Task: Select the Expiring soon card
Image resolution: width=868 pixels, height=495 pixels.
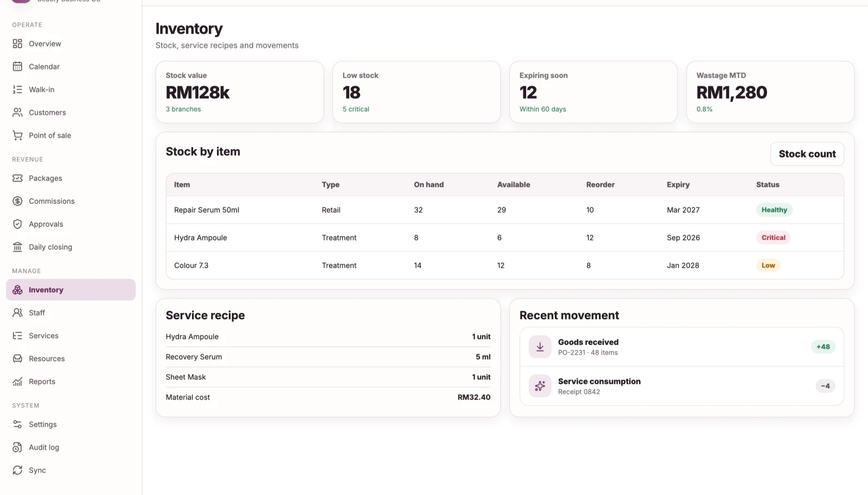Action: (593, 92)
